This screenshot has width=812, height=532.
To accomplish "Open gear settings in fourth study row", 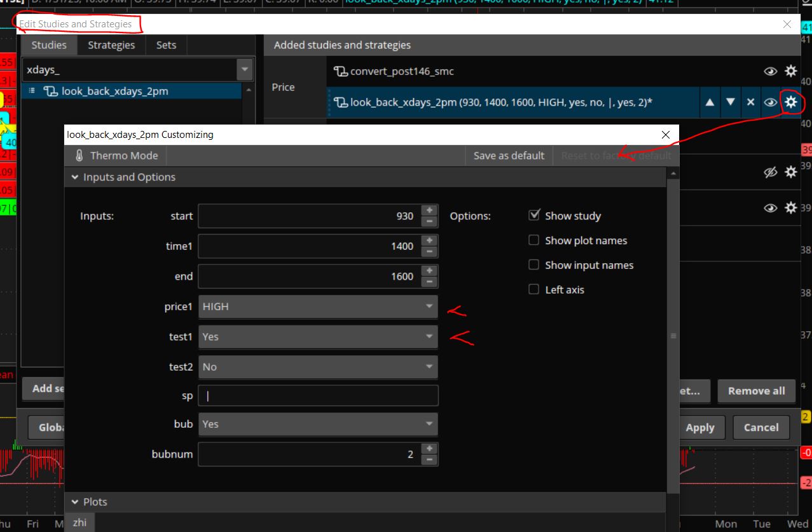I will pos(790,207).
